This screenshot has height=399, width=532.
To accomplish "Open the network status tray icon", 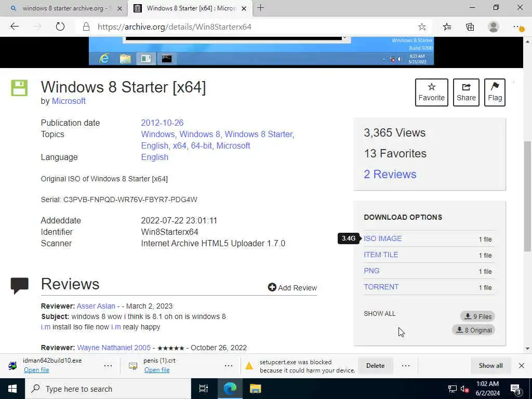I will (452, 389).
